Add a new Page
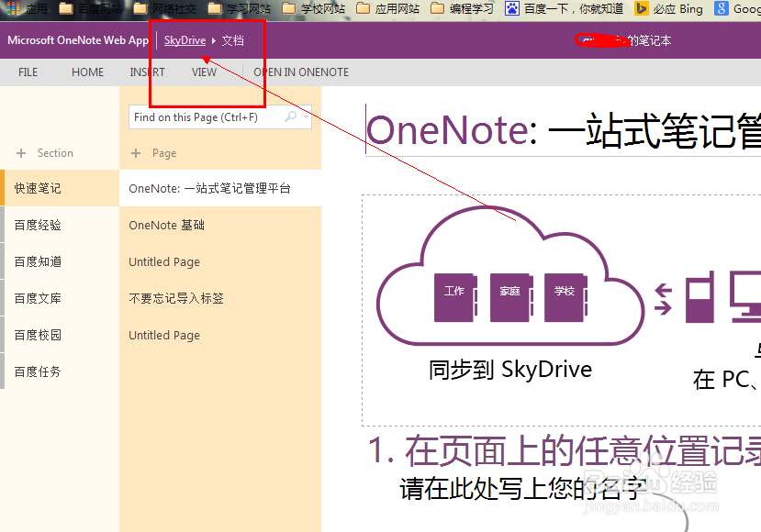The image size is (761, 532). pos(153,153)
